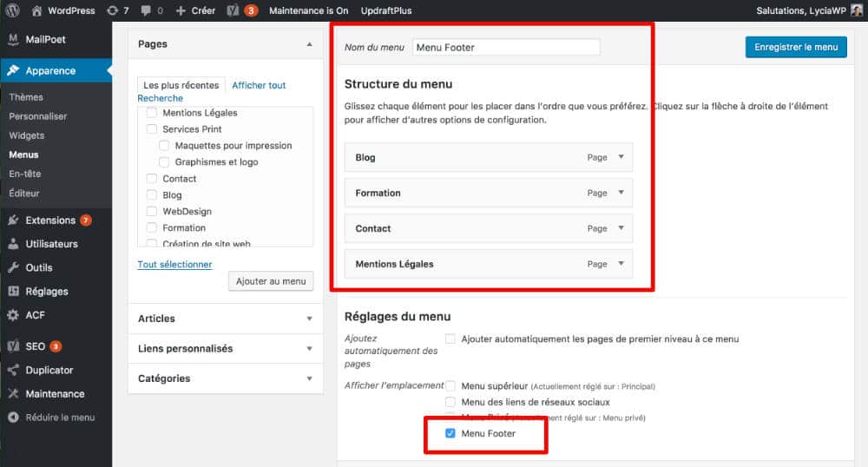This screenshot has height=467, width=868.
Task: Click the Ajouter au menu button
Action: (271, 281)
